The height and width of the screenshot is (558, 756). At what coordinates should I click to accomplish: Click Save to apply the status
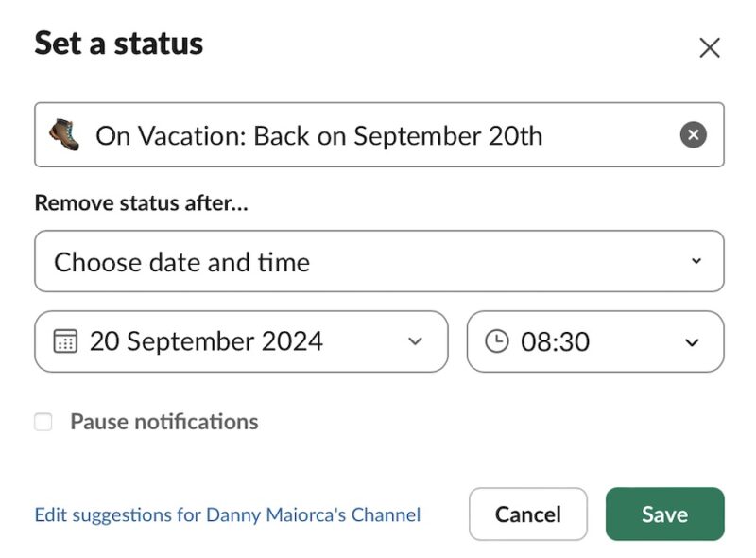664,514
